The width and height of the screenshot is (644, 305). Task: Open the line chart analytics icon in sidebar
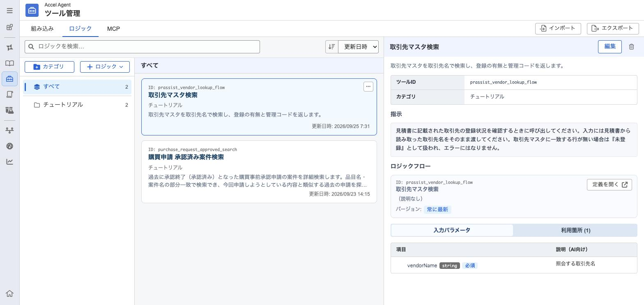(x=9, y=162)
